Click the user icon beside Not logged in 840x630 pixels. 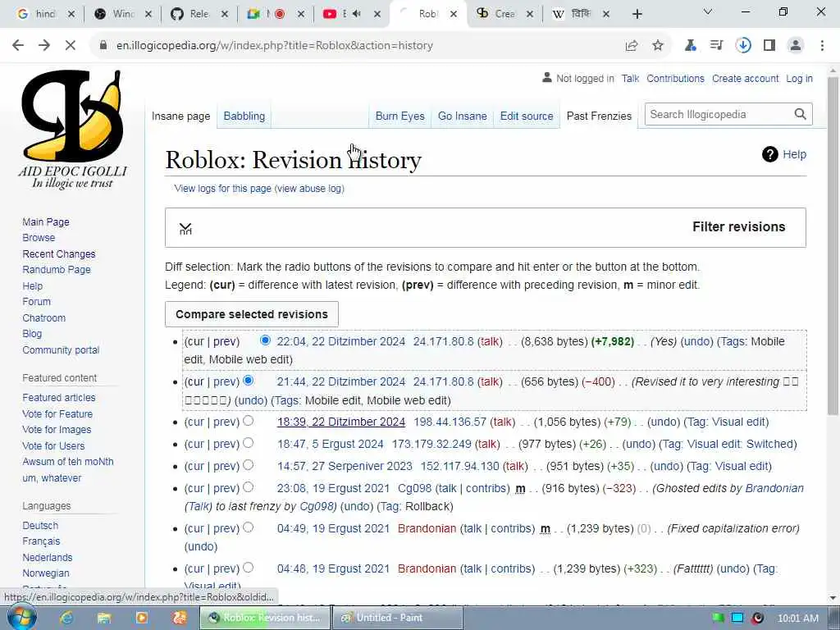click(546, 78)
